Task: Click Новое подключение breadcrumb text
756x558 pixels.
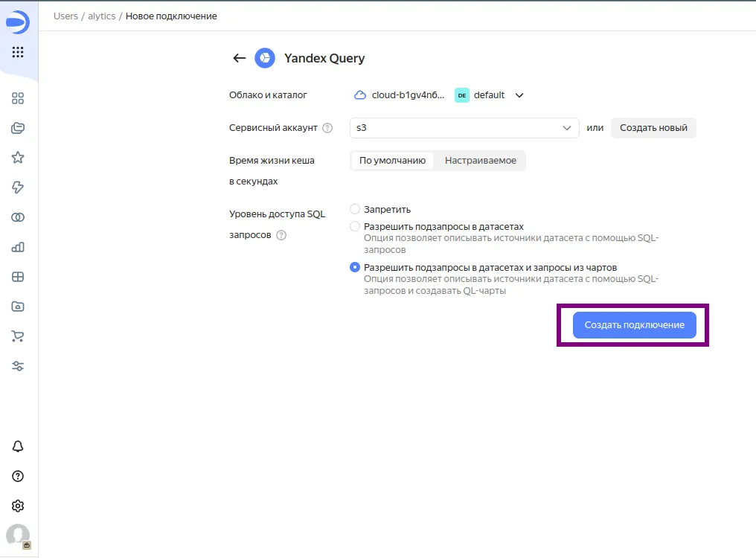Action: (x=171, y=16)
